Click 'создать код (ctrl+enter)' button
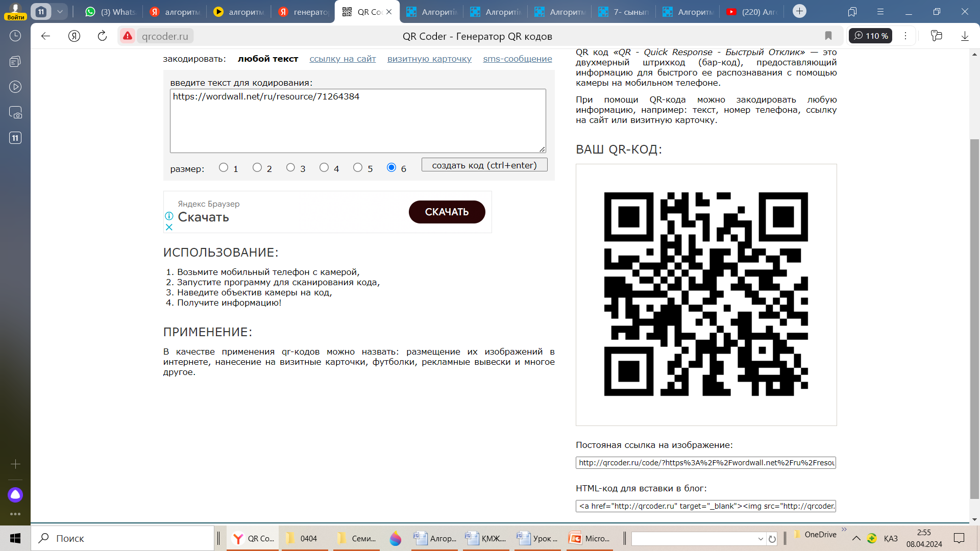Image resolution: width=980 pixels, height=551 pixels. pos(484,165)
